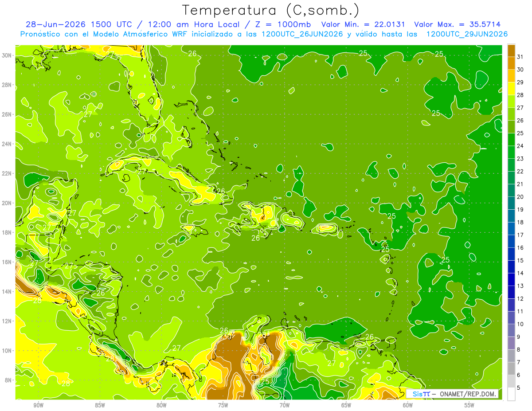This screenshot has height=411, width=532.
Task: Click the legend value 8
Action: coord(519,350)
